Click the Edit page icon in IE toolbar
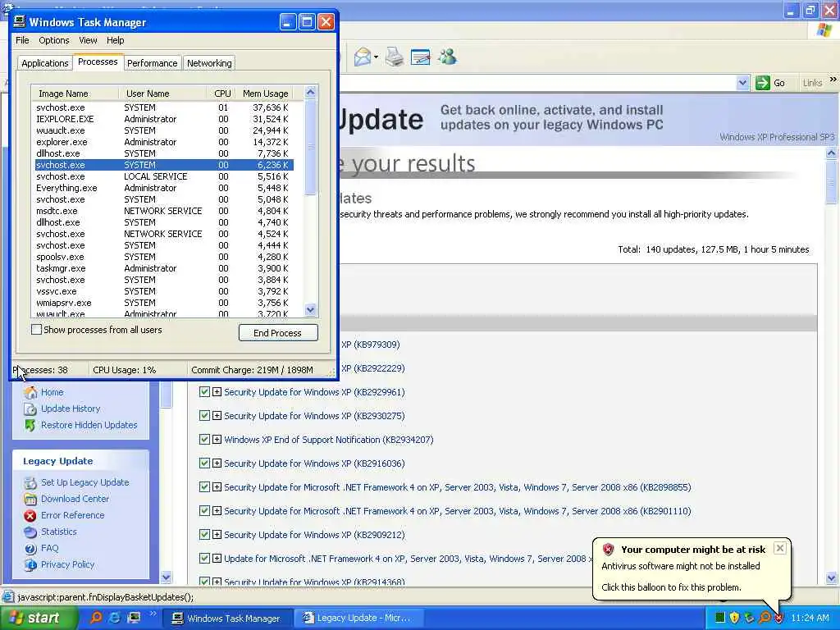 pos(421,57)
